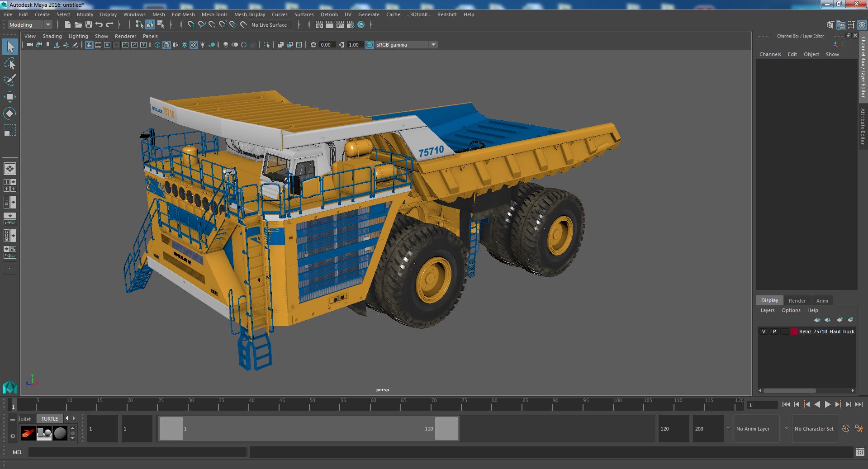Image resolution: width=868 pixels, height=469 pixels.
Task: Open a scene using the folder icon
Action: pos(78,25)
